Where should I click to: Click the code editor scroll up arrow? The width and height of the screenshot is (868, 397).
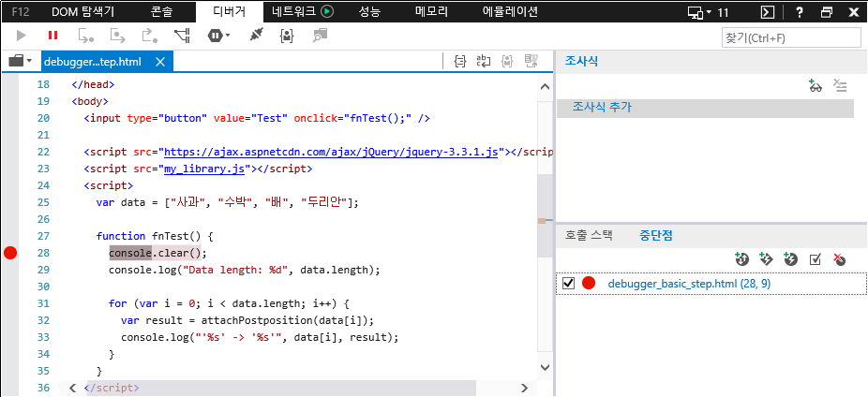click(545, 87)
